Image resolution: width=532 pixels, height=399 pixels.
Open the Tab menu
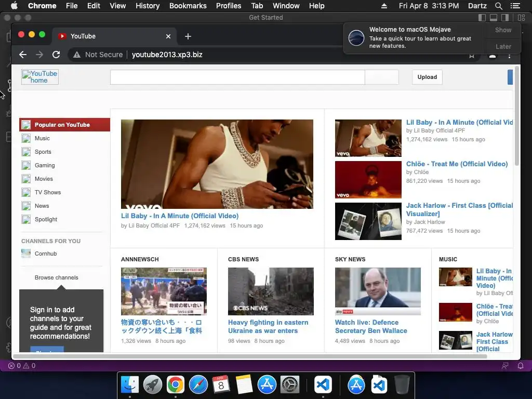pos(257,6)
